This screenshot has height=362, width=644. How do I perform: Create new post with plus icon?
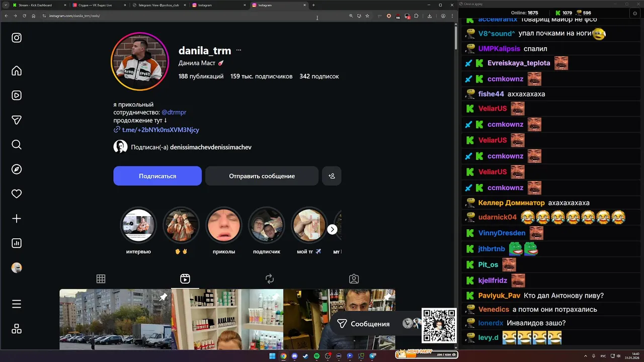point(17,219)
